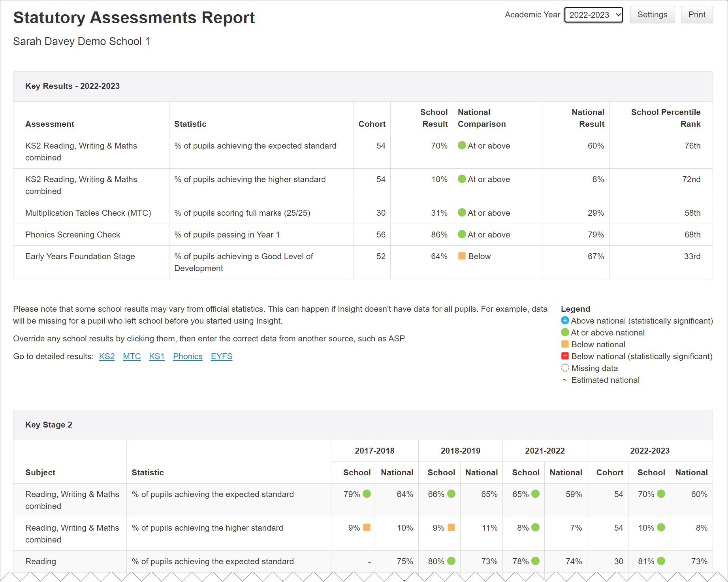Click the green circle in the Phonics Screening Check row
Image resolution: width=728 pixels, height=582 pixels.
pos(462,234)
